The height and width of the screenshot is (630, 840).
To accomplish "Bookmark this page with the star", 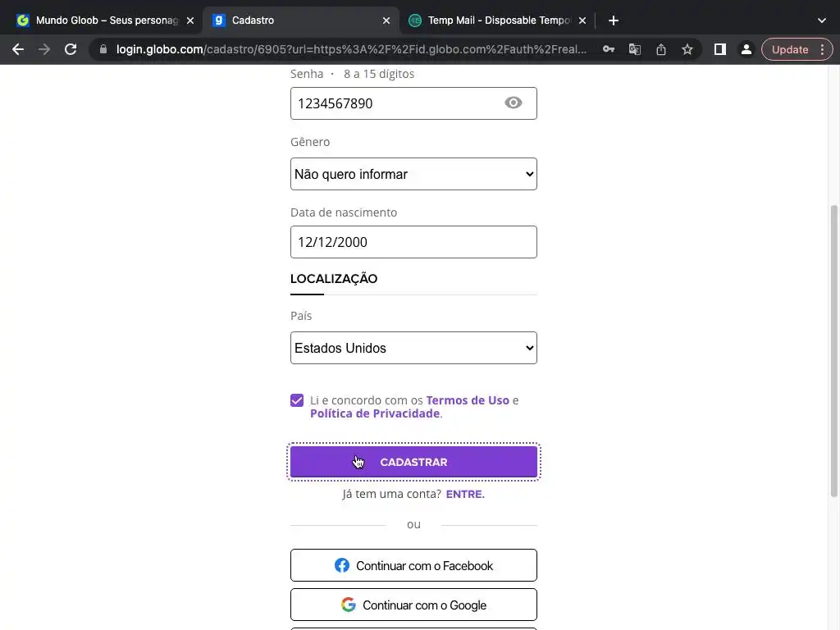I will click(x=687, y=49).
